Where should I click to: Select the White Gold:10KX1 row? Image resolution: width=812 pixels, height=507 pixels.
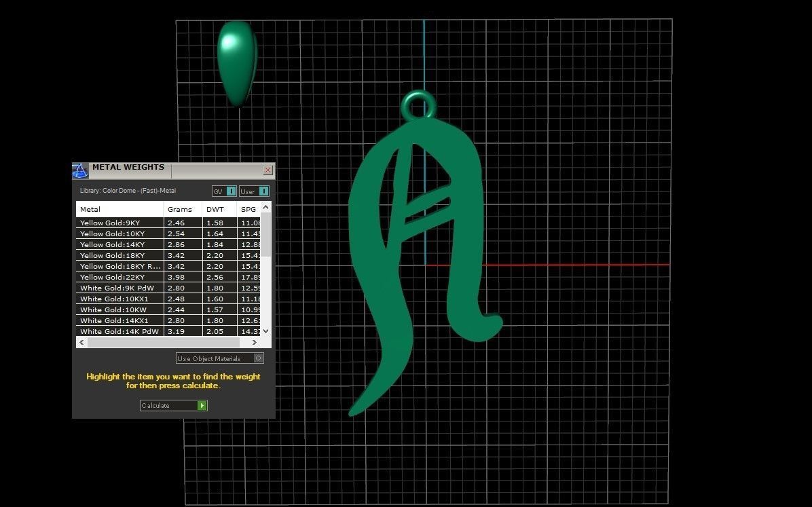168,299
